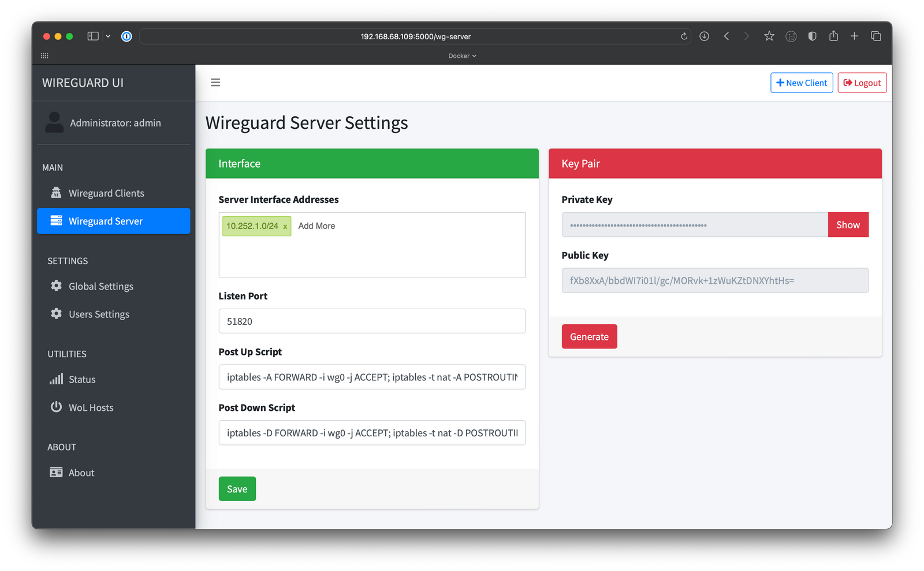Show the hidden Private Key value

[848, 224]
